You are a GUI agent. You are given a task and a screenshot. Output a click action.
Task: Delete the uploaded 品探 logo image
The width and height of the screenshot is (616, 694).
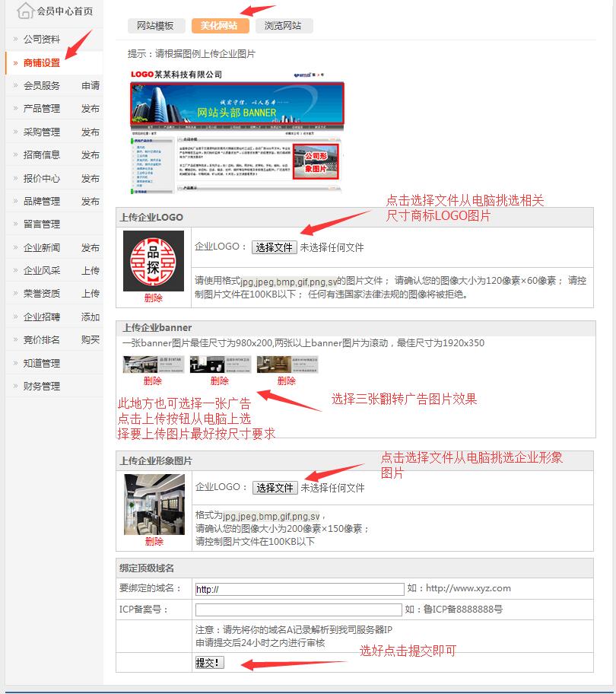(154, 298)
